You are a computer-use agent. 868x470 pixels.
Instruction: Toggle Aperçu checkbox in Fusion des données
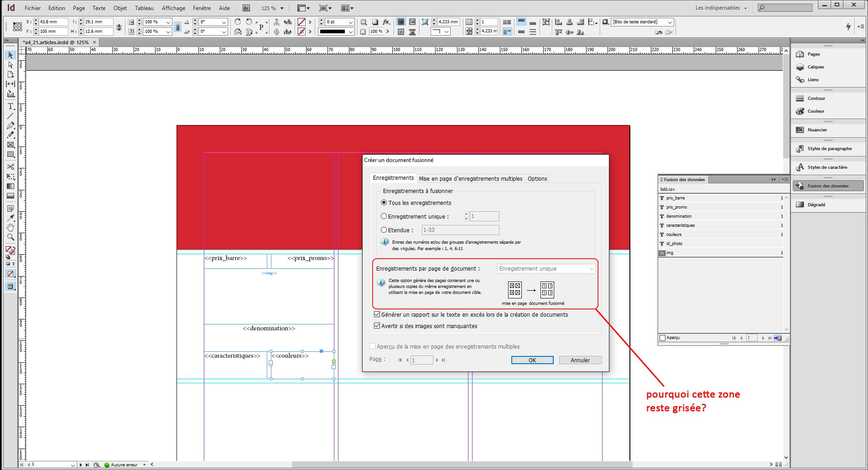coord(663,338)
